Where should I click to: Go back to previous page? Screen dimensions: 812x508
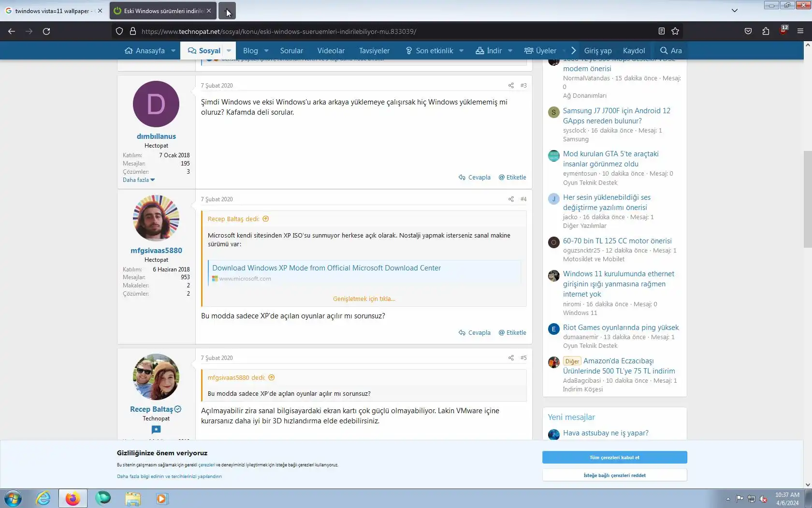pos(12,31)
